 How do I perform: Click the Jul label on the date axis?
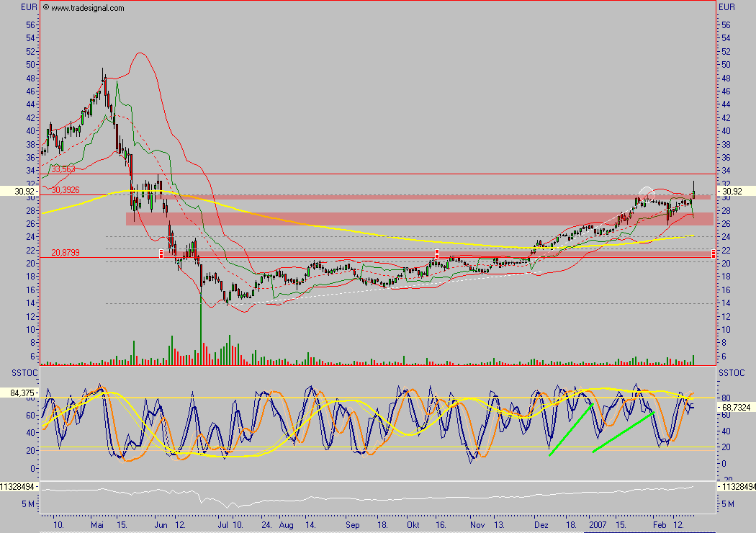coord(222,525)
